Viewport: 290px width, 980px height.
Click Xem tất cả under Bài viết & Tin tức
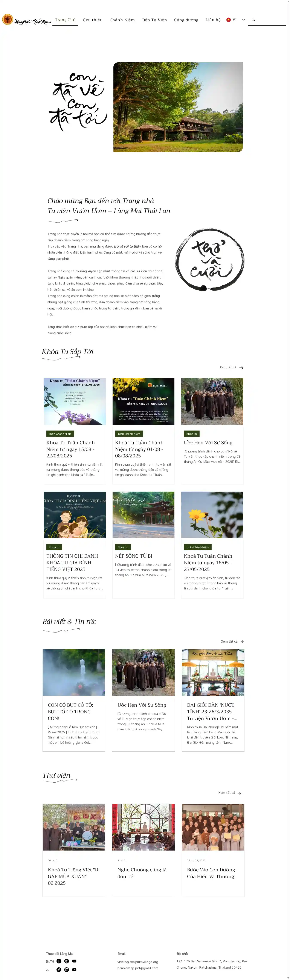point(229,642)
